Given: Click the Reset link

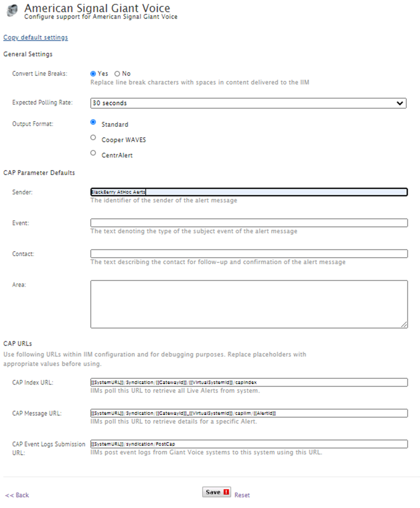Looking at the screenshot, I should click(x=242, y=495).
